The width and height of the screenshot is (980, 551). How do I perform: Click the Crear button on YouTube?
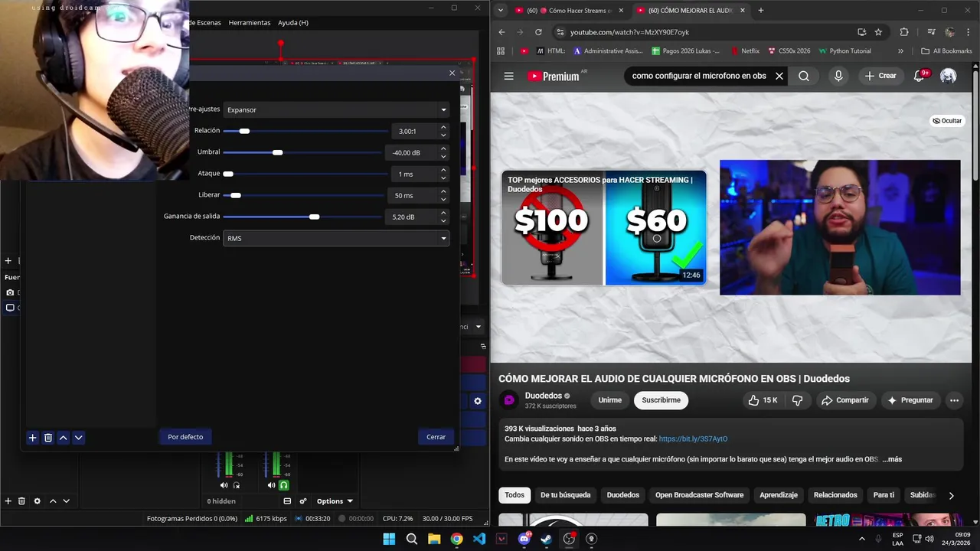(x=880, y=76)
